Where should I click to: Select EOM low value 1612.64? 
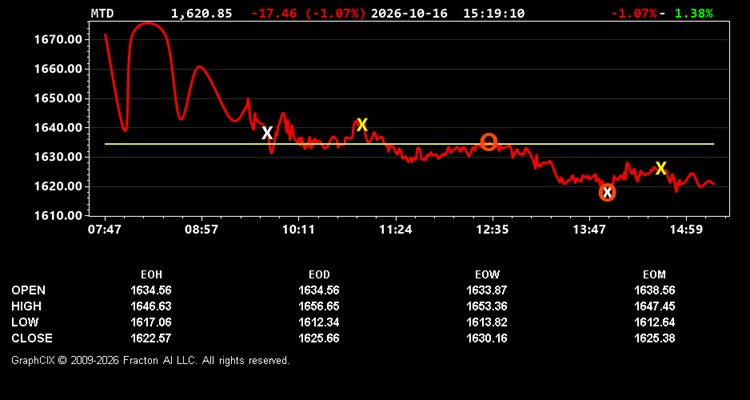click(654, 322)
